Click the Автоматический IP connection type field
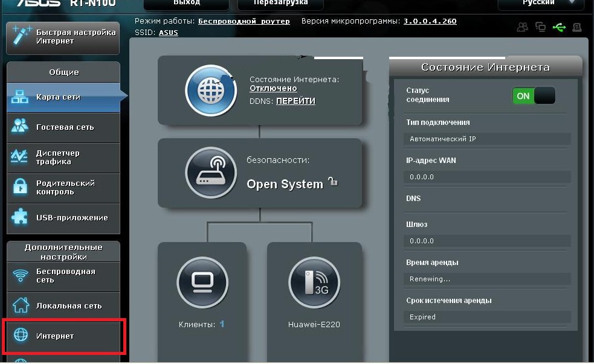Screen dimensions: 594x364 tap(487, 139)
